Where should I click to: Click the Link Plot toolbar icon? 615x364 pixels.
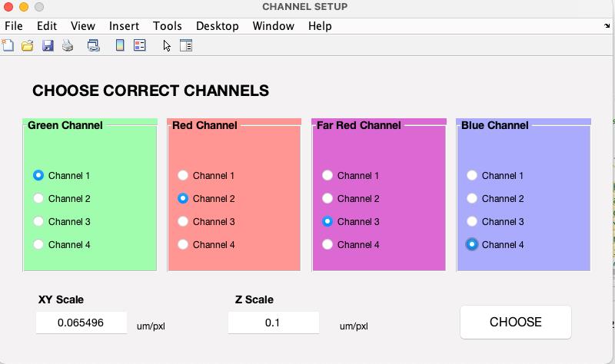(93, 45)
